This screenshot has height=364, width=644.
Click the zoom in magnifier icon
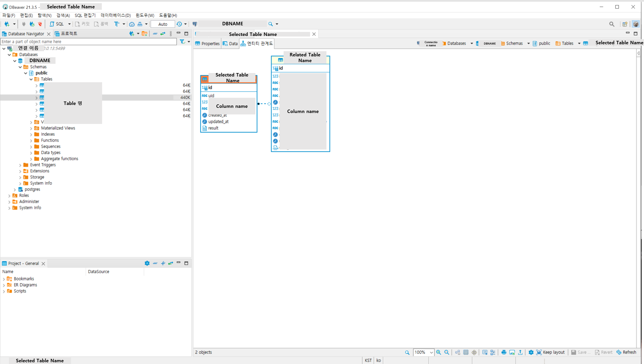438,352
